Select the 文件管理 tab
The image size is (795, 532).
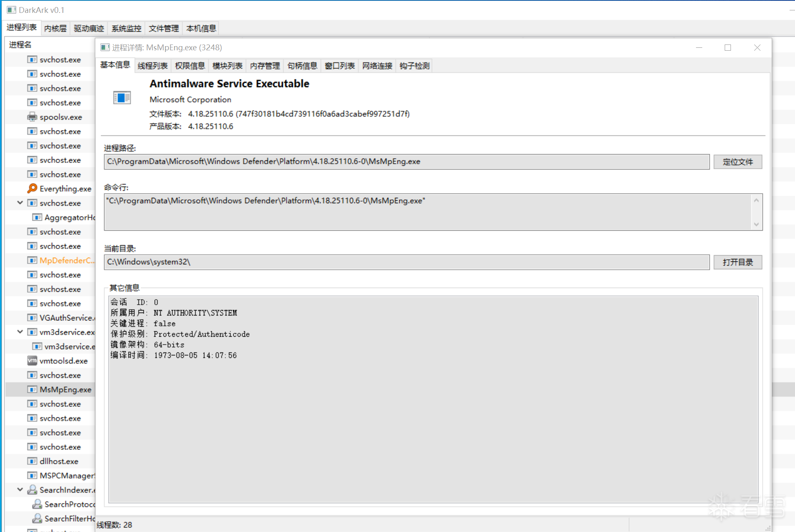164,28
